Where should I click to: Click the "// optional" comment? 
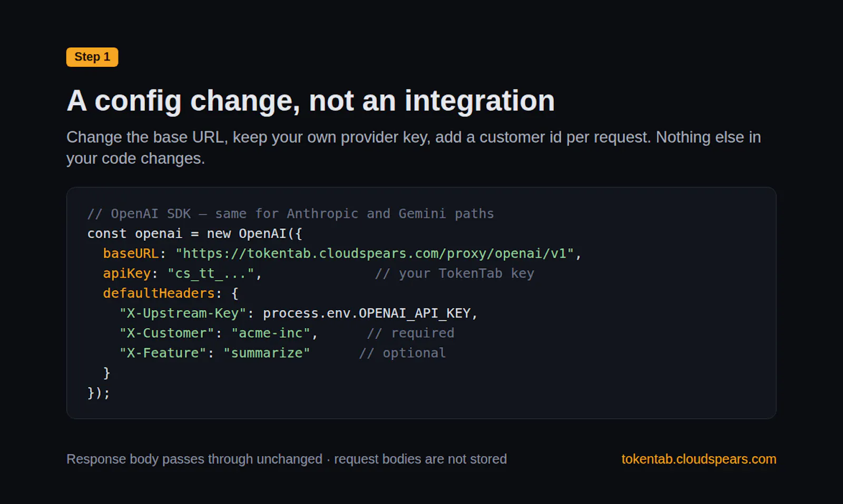pos(403,353)
